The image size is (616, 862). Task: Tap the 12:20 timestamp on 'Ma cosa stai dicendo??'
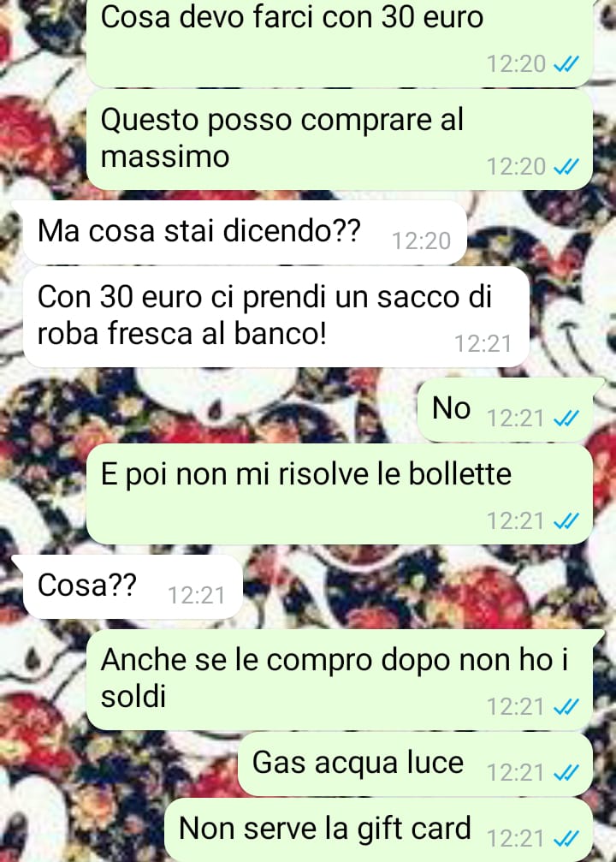coord(422,241)
